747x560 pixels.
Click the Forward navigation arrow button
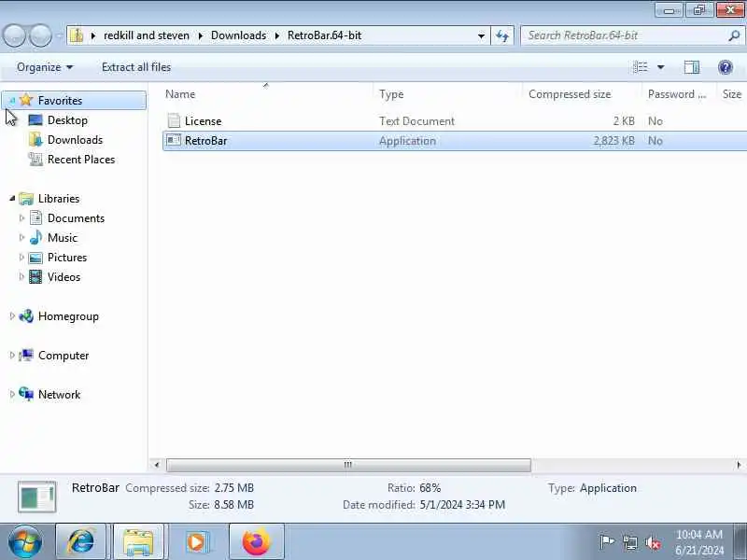pos(41,35)
